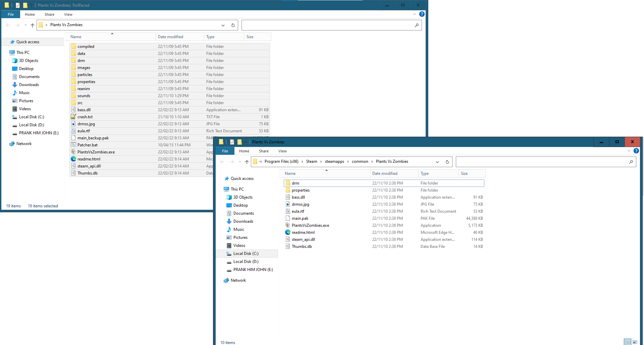Click search box in back window
Image resolution: width=644 pixels, height=345 pixels.
coord(331,25)
